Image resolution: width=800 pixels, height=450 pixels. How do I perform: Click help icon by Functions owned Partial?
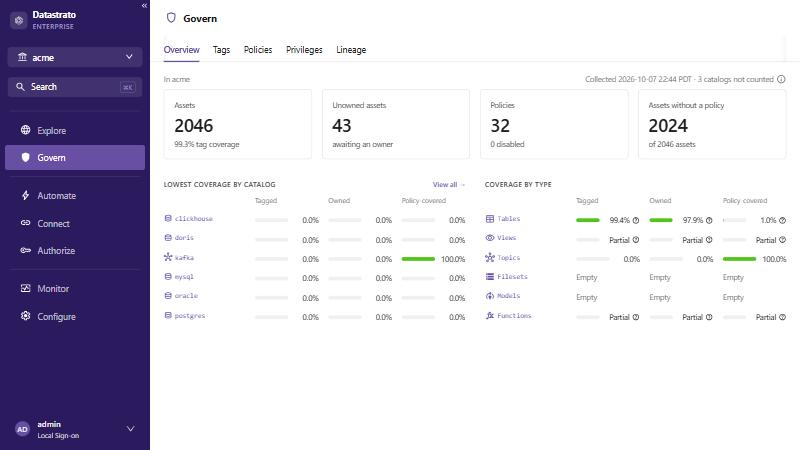pos(709,317)
